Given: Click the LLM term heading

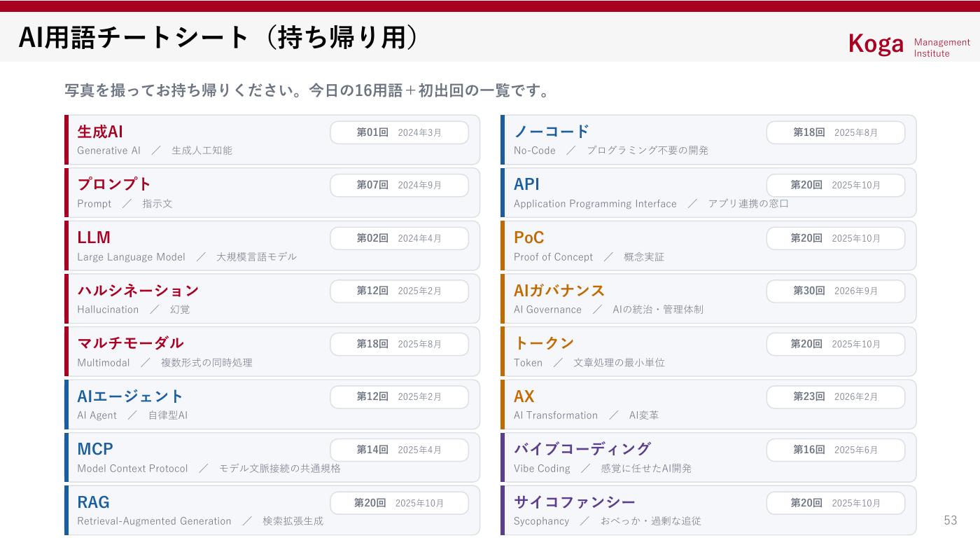Looking at the screenshot, I should (x=94, y=237).
